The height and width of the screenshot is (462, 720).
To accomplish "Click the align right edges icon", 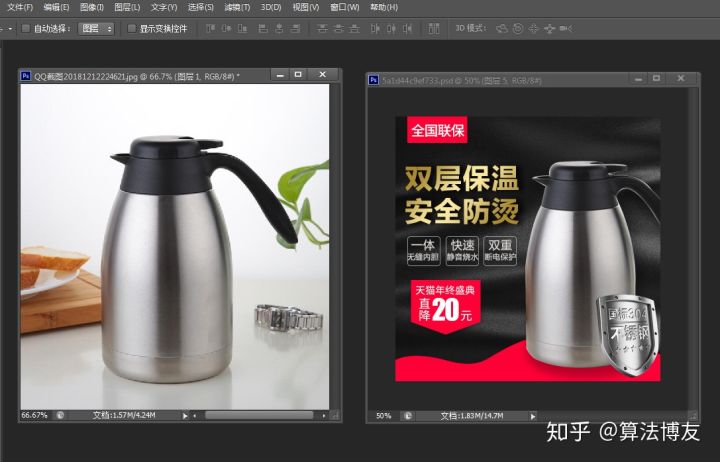I will point(295,28).
